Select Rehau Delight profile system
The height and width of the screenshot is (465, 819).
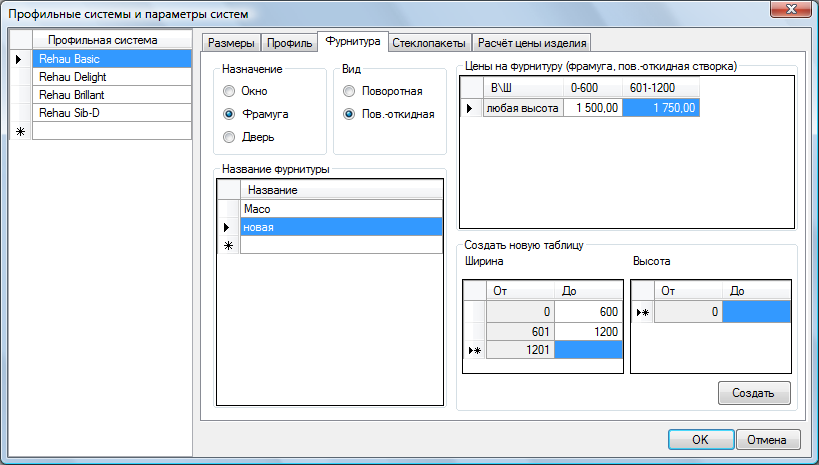[111, 77]
